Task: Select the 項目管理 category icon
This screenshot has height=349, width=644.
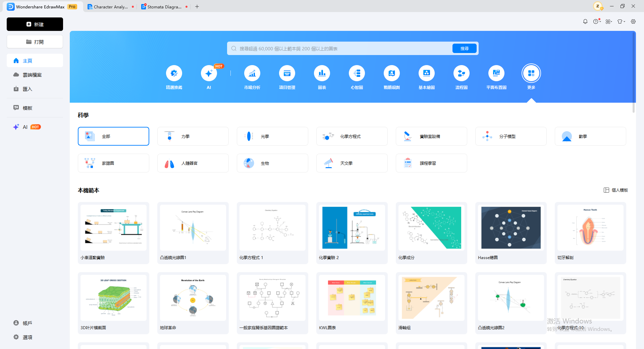Action: pos(287,73)
